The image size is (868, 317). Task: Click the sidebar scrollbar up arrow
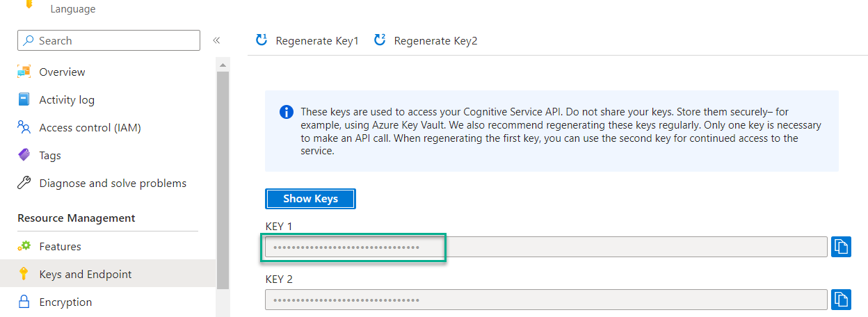pyautogui.click(x=223, y=65)
